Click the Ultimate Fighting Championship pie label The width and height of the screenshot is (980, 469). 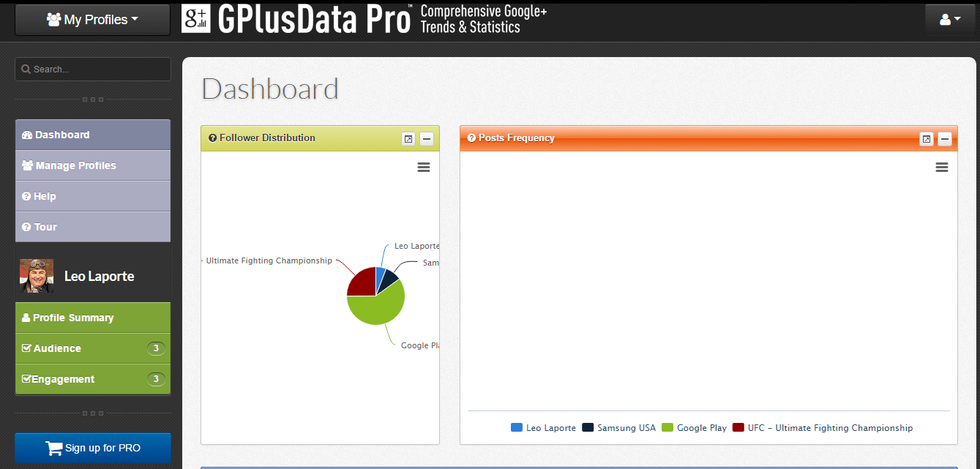267,260
